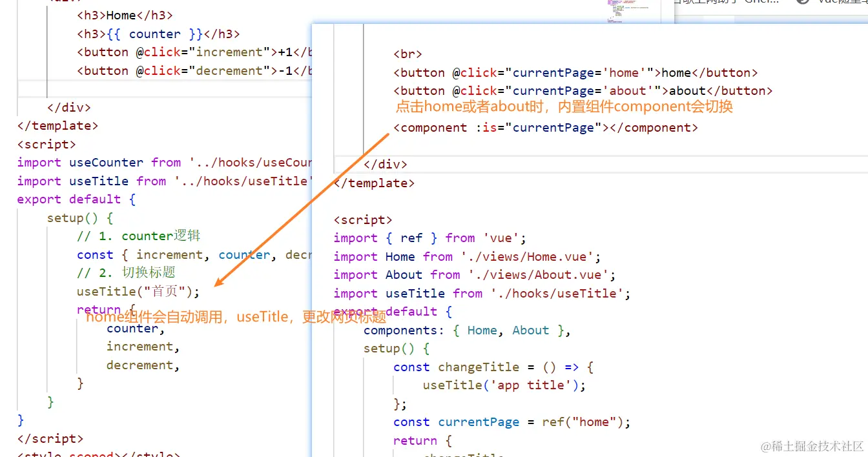868x457 pixels.
Task: Select 'decrement,' in the return block
Action: 143,365
